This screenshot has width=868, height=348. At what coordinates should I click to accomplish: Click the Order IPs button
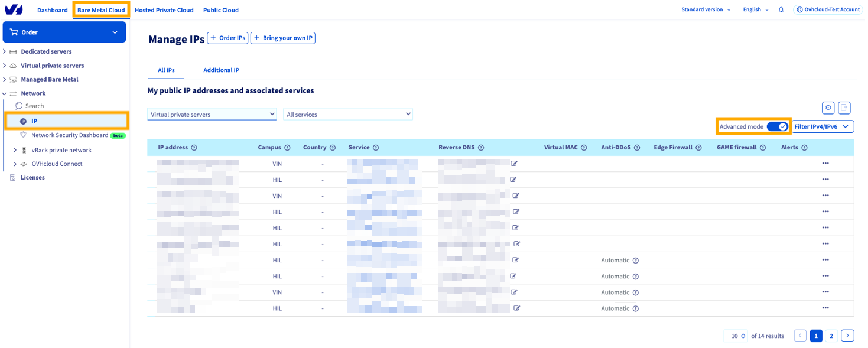tap(227, 37)
